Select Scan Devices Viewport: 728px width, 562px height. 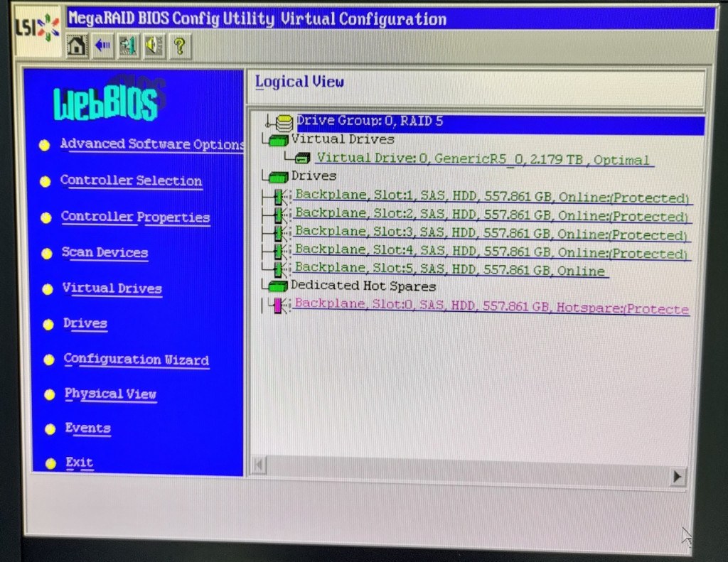(x=105, y=252)
